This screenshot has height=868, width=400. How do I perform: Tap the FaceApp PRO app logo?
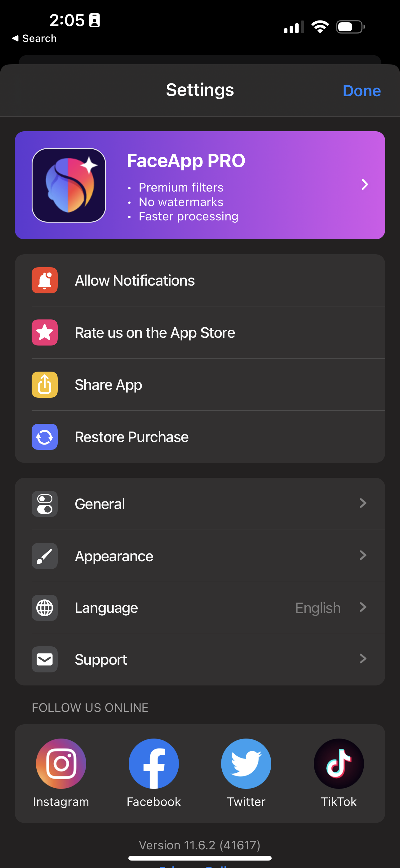(69, 185)
